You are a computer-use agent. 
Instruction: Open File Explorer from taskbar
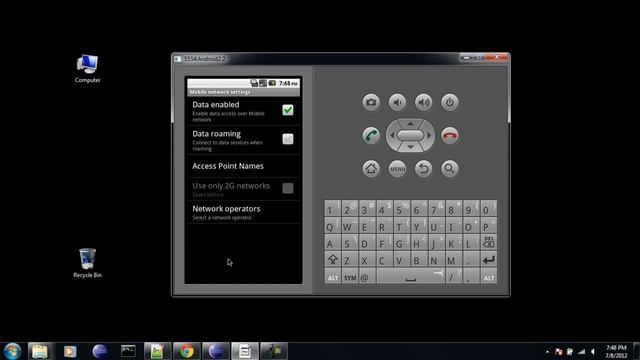[x=40, y=351]
